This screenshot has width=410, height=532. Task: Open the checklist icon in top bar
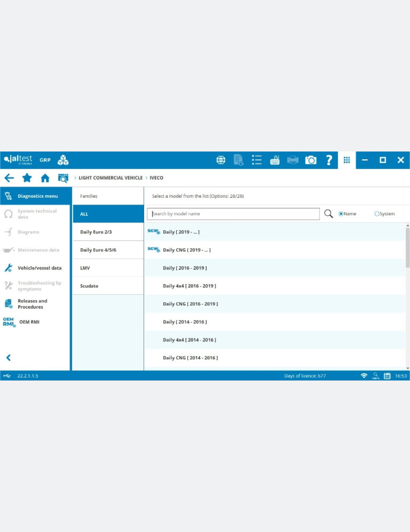(x=257, y=160)
